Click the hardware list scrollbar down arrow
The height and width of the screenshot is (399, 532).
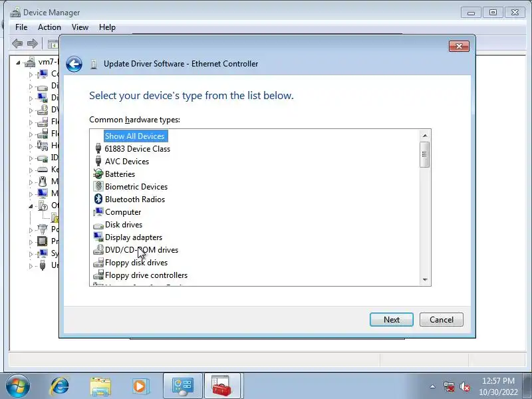point(425,280)
